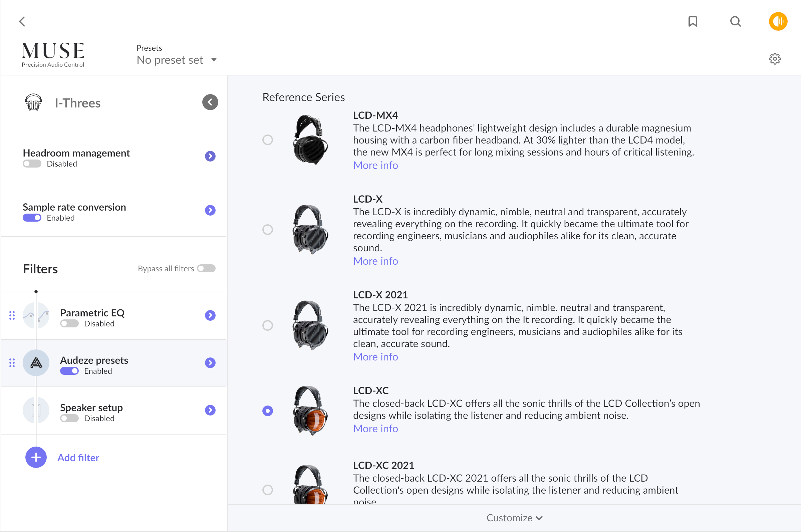Open settings gear icon
This screenshot has height=532, width=801.
click(x=775, y=59)
